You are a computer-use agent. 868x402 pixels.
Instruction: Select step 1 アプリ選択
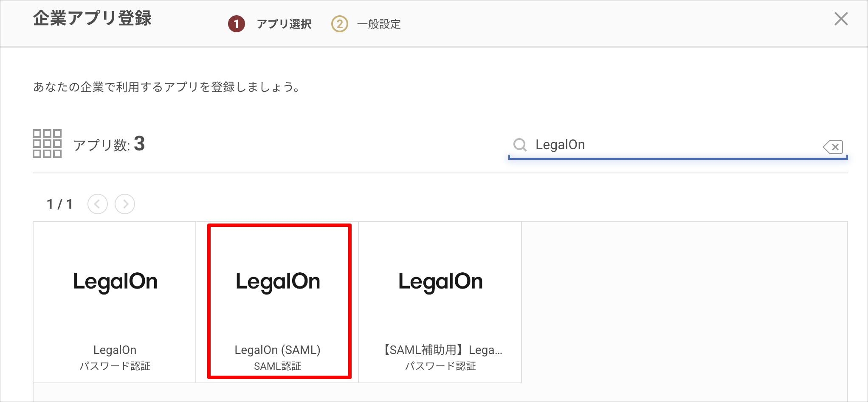click(270, 24)
